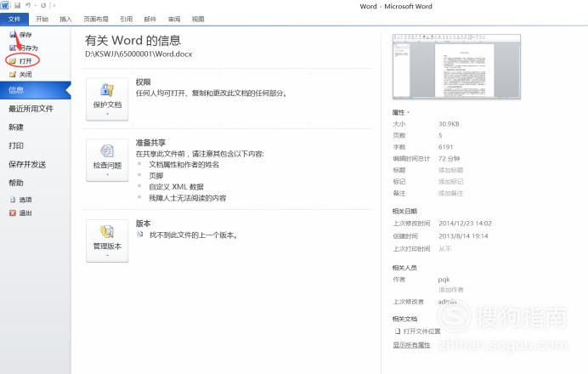
Task: Click the document path D:\KSWJJ\65000001\Word.docx
Action: (139, 54)
